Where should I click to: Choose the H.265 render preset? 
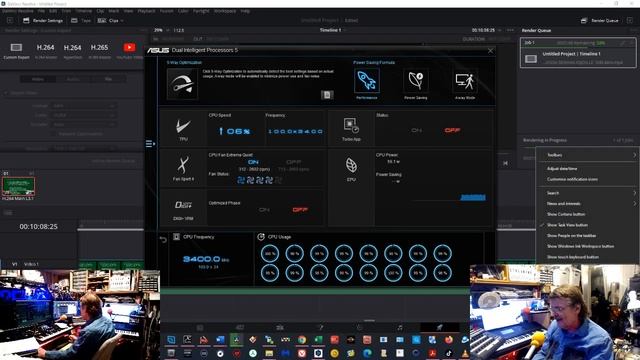tap(99, 51)
